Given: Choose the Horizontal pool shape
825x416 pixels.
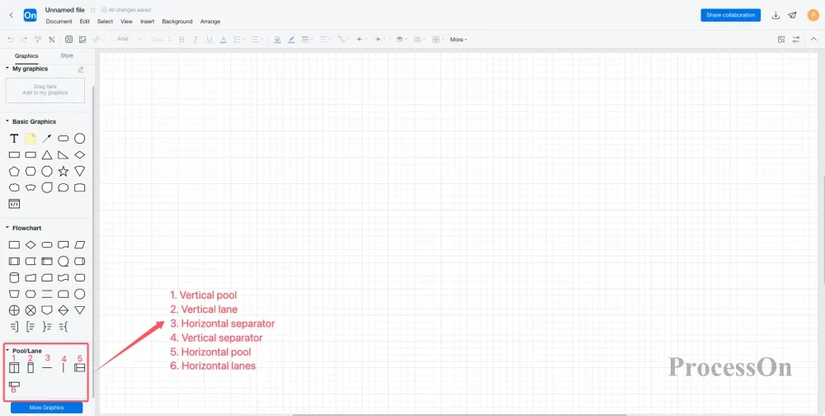Looking at the screenshot, I should pyautogui.click(x=79, y=368).
